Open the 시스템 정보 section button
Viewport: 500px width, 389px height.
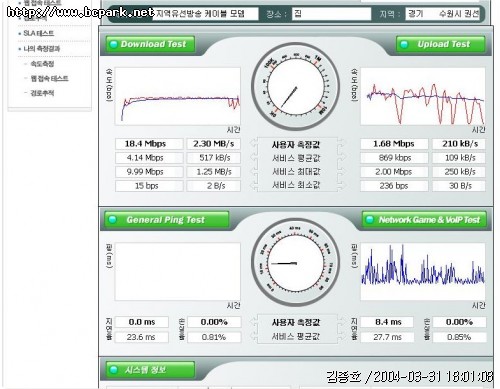click(x=150, y=370)
